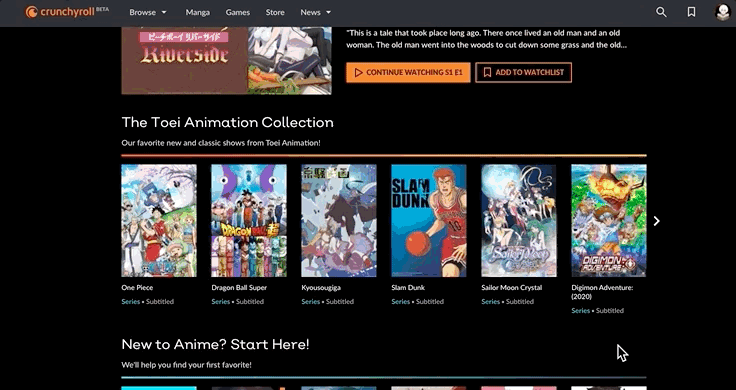This screenshot has height=390, width=736.
Task: Click next arrow of Toei collection carousel
Action: click(657, 221)
